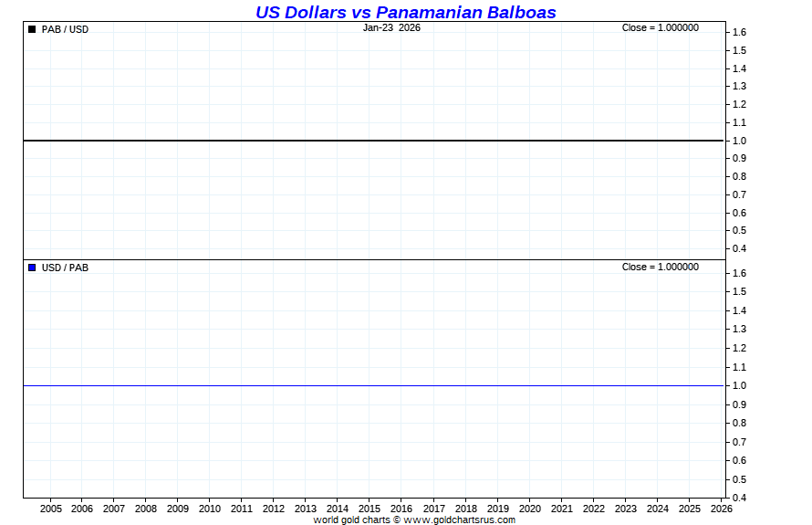The width and height of the screenshot is (812, 525).
Task: Click the blue USD/PAB line in lower chart
Action: click(x=365, y=385)
